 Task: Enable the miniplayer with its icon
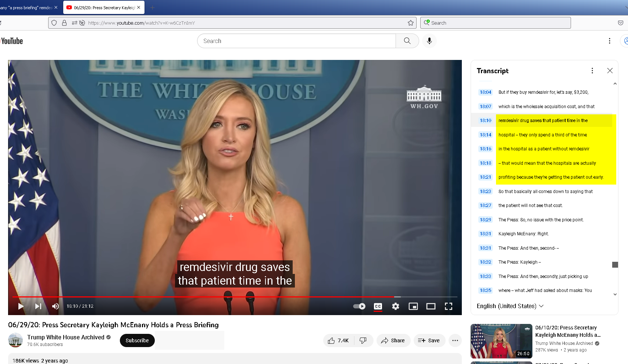(x=413, y=306)
